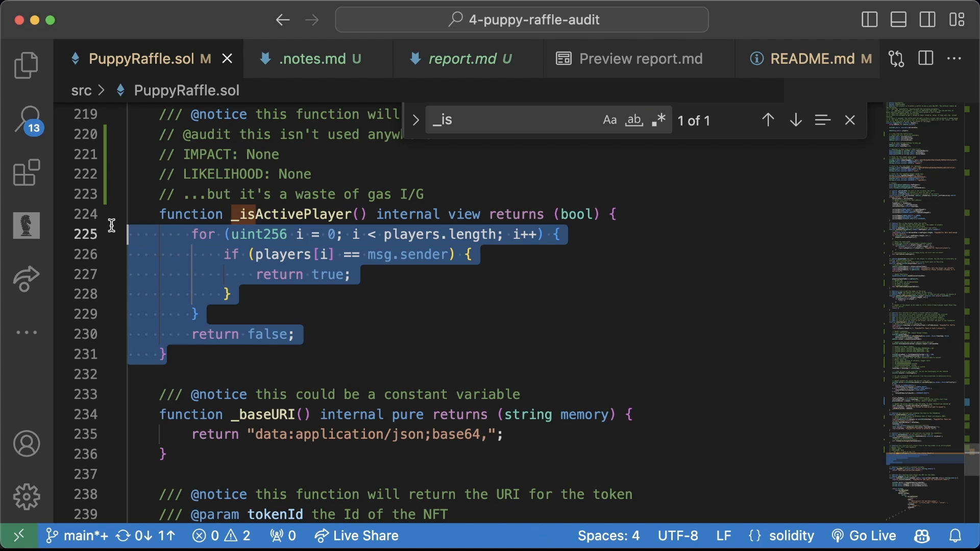The height and width of the screenshot is (551, 980).
Task: Open additional views with three dots in sidebar
Action: coord(26,333)
